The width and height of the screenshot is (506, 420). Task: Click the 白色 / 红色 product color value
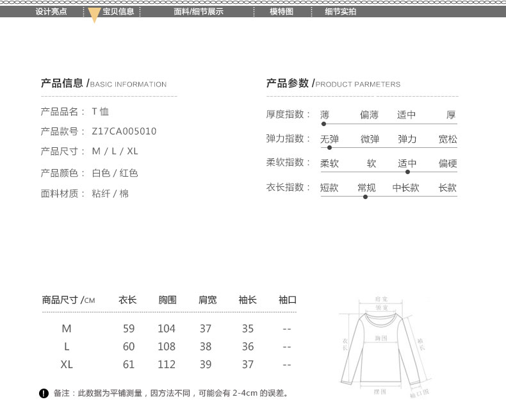tap(115, 173)
